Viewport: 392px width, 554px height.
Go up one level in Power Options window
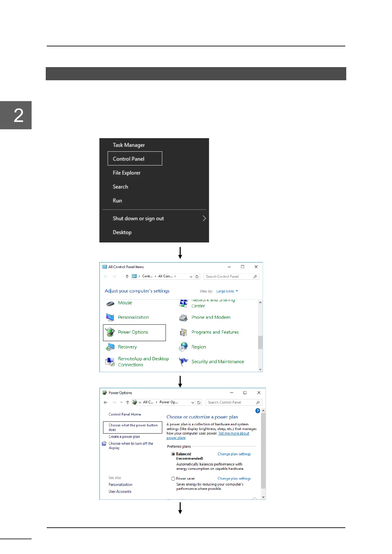coord(127,402)
